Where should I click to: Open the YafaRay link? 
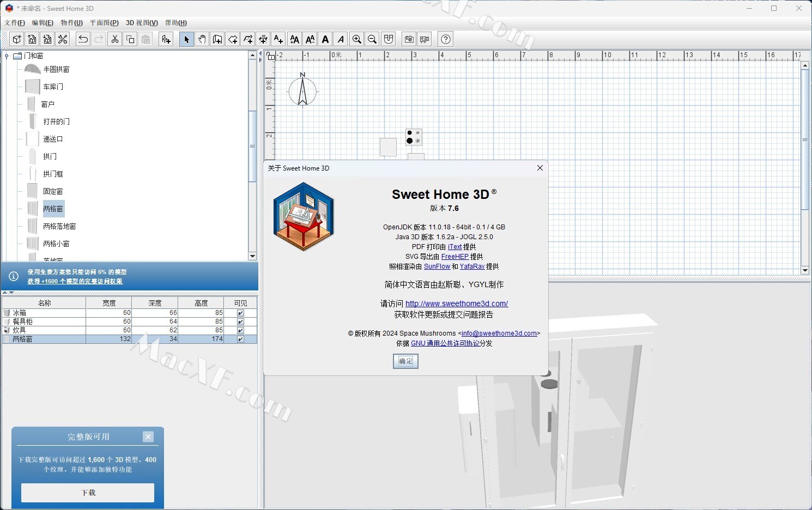point(472,266)
